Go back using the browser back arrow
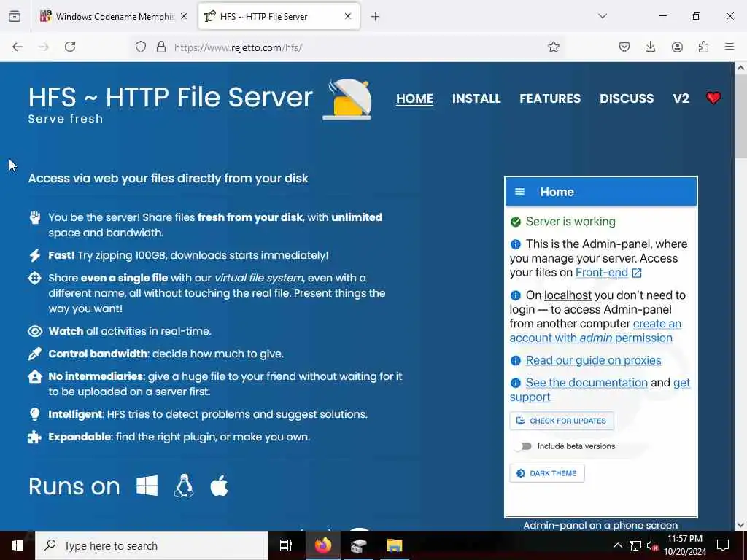 (18, 47)
